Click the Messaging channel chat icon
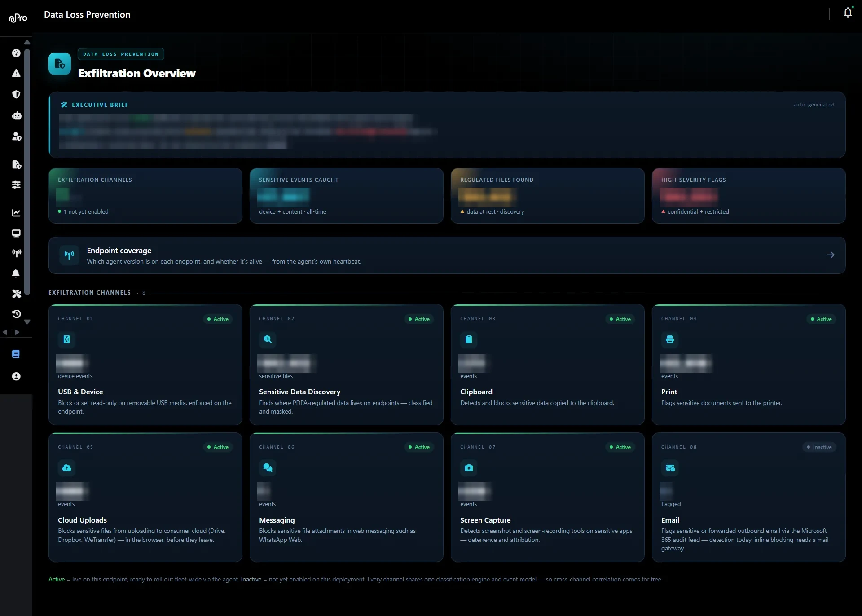Screen dimensions: 862x616 coord(268,468)
